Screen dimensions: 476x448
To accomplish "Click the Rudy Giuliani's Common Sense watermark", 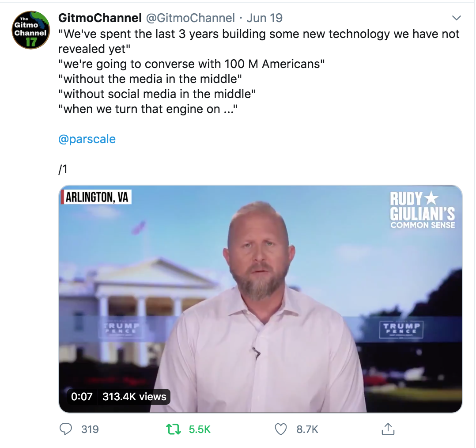I will point(422,210).
